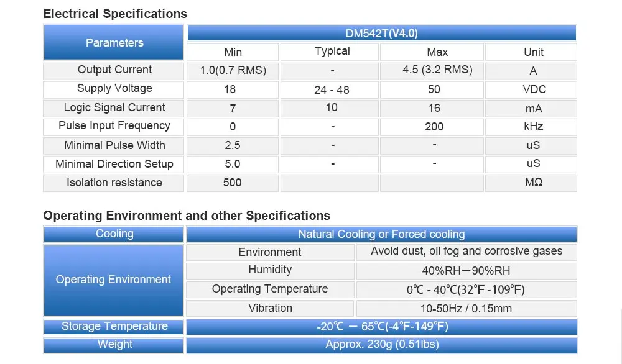Select the "40%RH—90%RH" humidity value
The image size is (622, 364).
[x=466, y=271]
